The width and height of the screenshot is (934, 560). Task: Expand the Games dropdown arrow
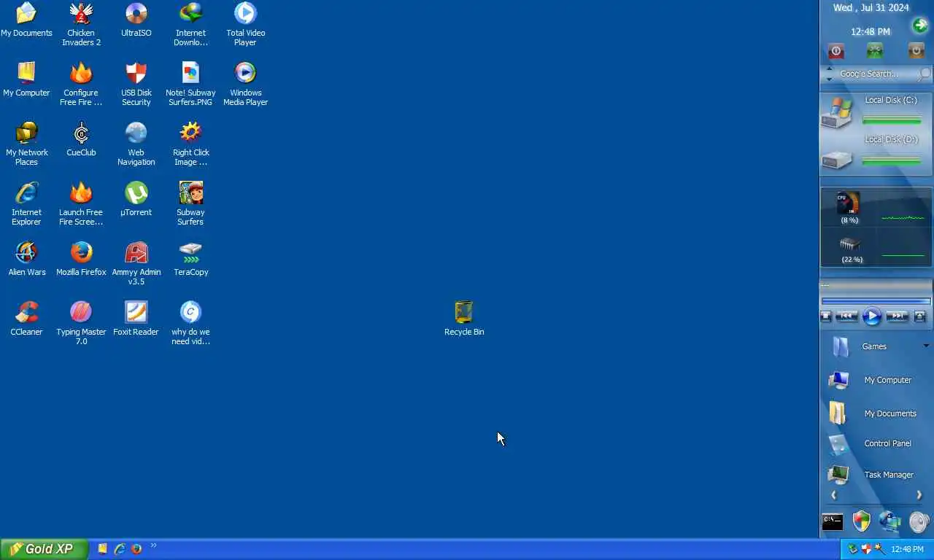pyautogui.click(x=926, y=346)
